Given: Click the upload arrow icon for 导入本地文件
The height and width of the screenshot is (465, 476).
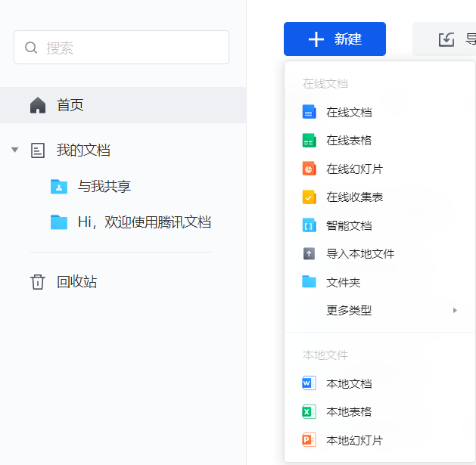Looking at the screenshot, I should (309, 253).
